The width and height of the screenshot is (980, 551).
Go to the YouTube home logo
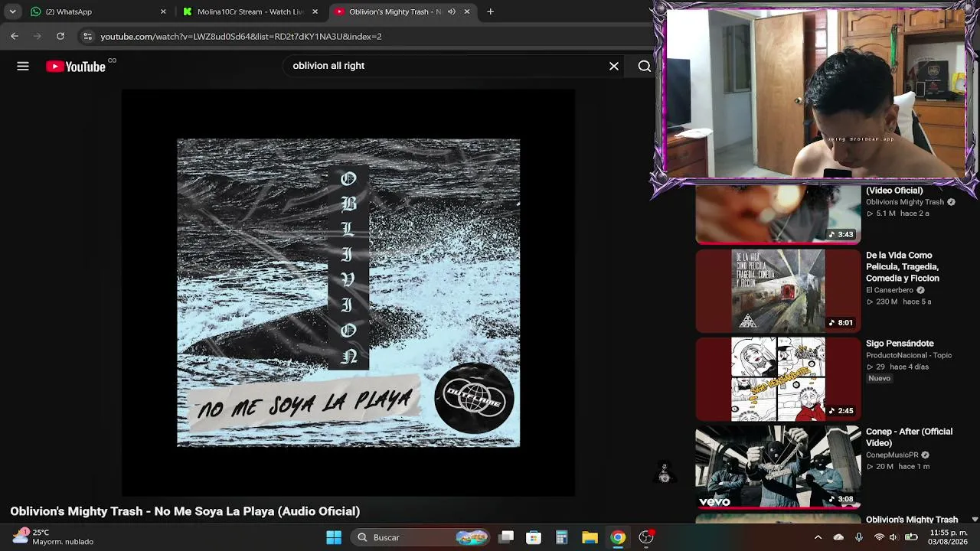(76, 67)
